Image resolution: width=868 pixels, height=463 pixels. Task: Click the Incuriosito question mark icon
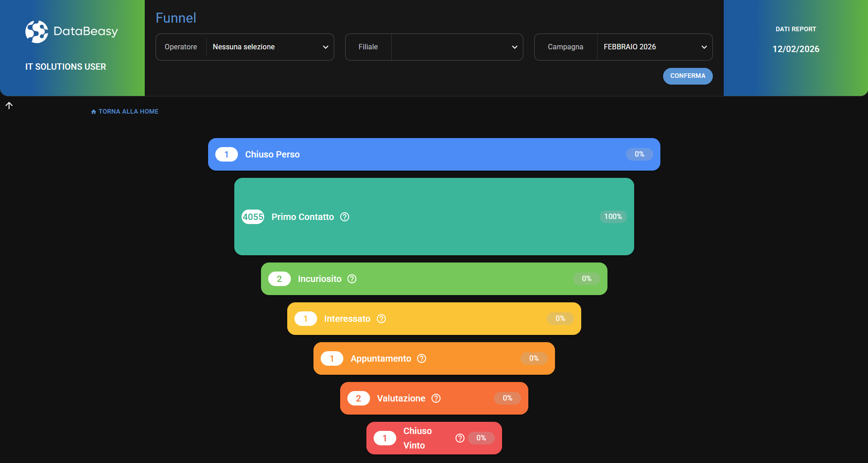(352, 279)
